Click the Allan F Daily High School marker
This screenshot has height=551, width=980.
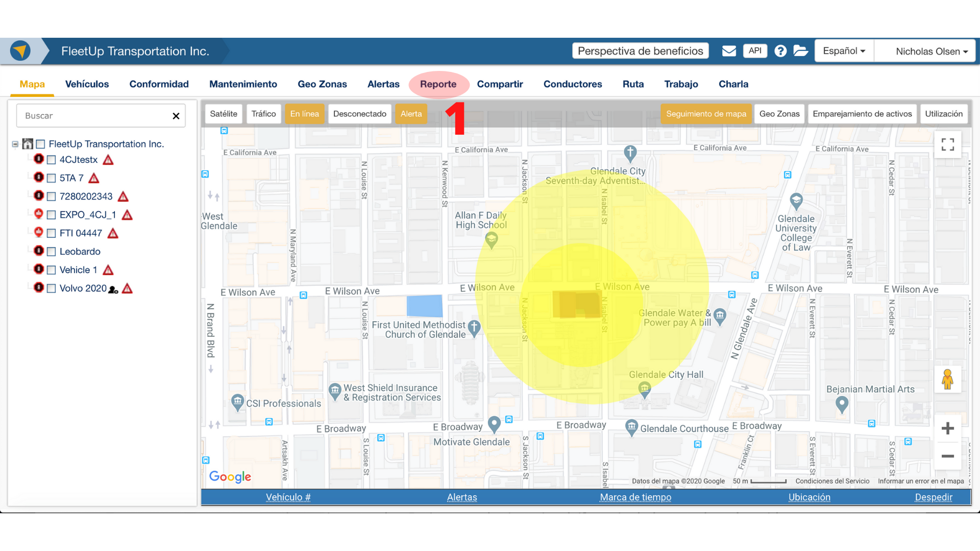point(492,240)
